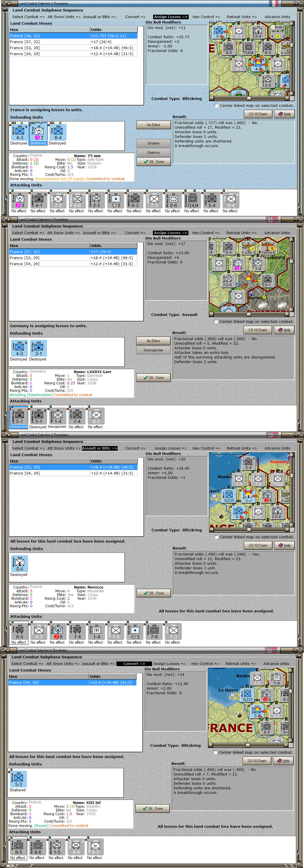
Task: Click Odds column header in France-losses window
Action: [x=114, y=30]
